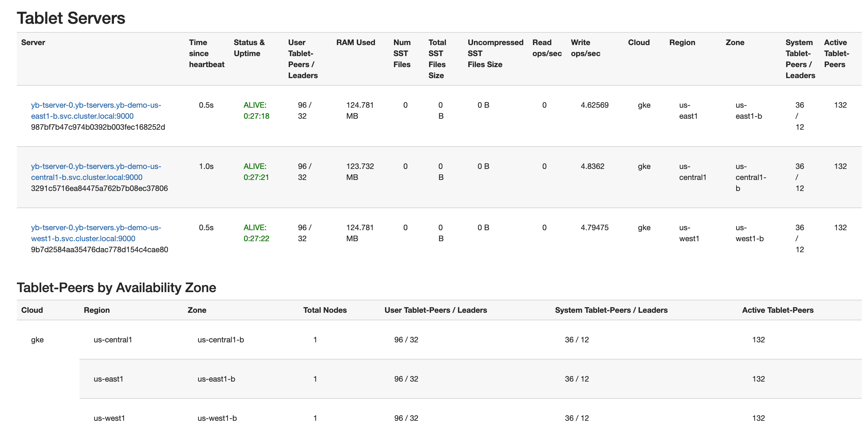Viewport: 868px width, 438px height.
Task: Click the Total Nodes column header
Action: click(x=325, y=310)
